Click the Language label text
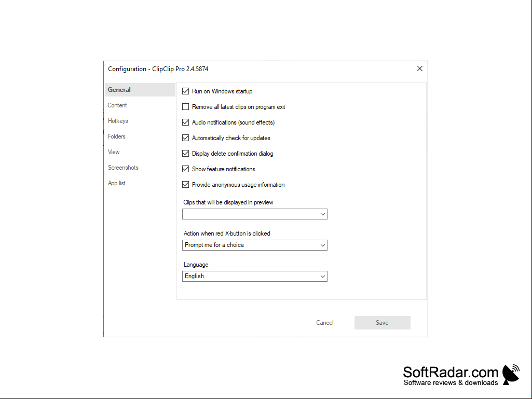The image size is (532, 399). [196, 265]
